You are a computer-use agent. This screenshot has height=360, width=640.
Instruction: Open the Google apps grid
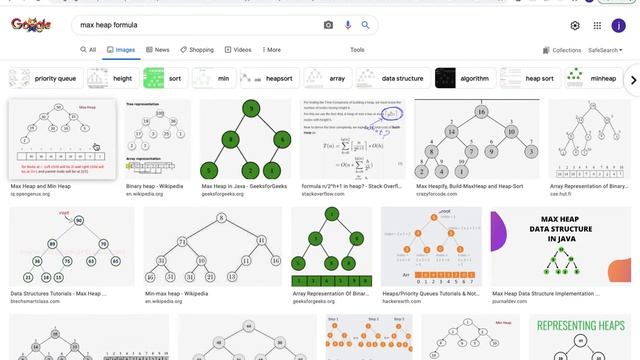[x=597, y=26]
